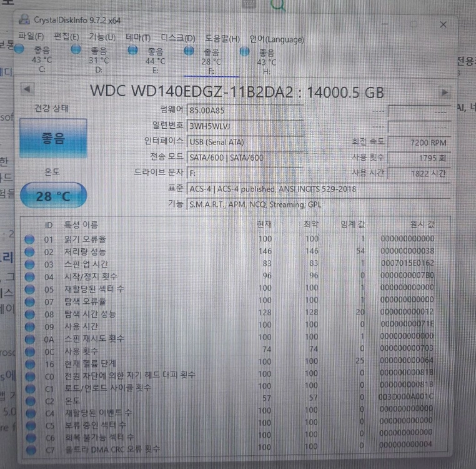Go to previous disk with left arrow
Screen dimensions: 476x469
point(27,89)
